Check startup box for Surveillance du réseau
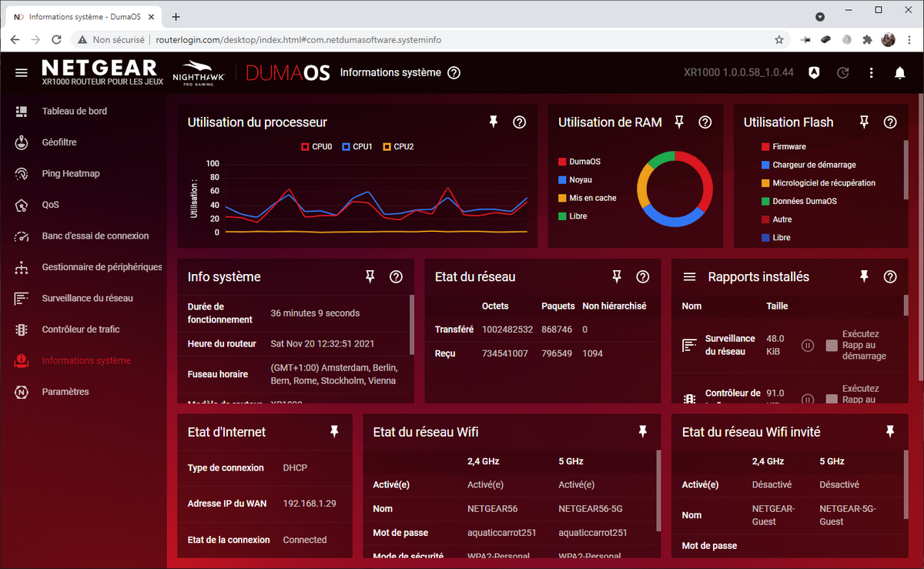 pos(832,346)
